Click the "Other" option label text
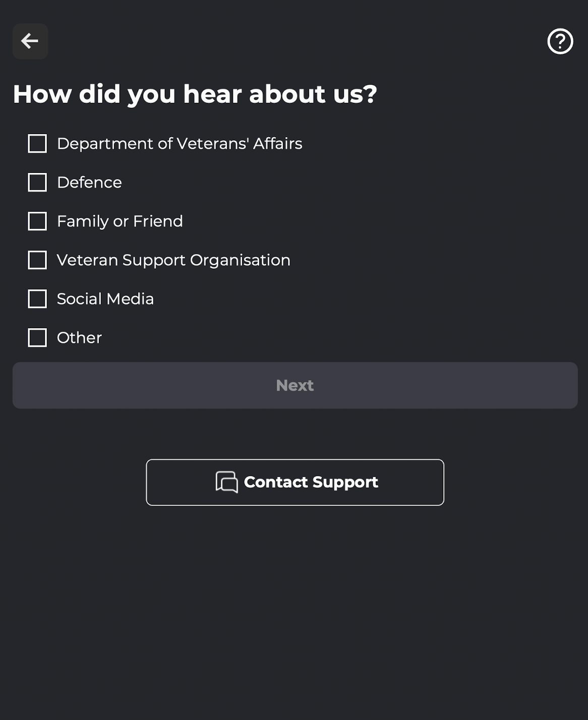Image resolution: width=588 pixels, height=720 pixels. point(79,338)
